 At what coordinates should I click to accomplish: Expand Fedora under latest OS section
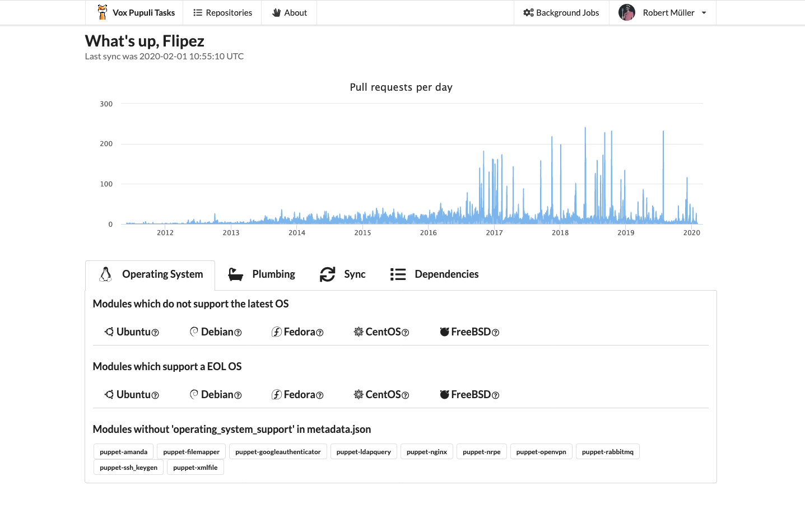(x=297, y=332)
